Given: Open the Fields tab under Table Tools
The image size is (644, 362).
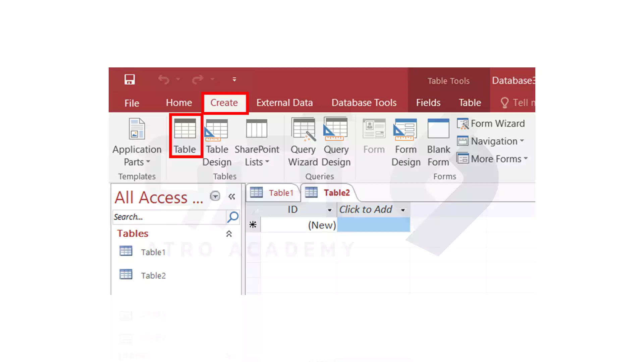Looking at the screenshot, I should pyautogui.click(x=428, y=103).
